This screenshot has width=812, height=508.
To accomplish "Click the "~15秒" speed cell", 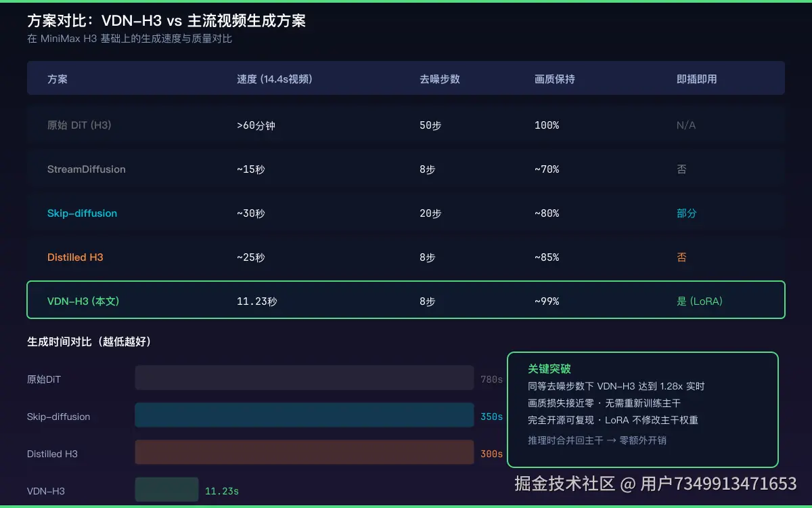I will 251,169.
